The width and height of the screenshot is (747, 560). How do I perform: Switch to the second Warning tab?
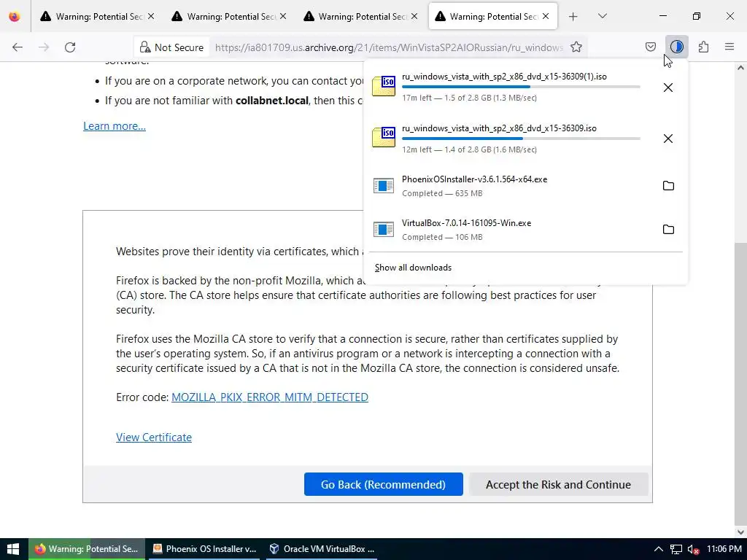[x=228, y=17]
